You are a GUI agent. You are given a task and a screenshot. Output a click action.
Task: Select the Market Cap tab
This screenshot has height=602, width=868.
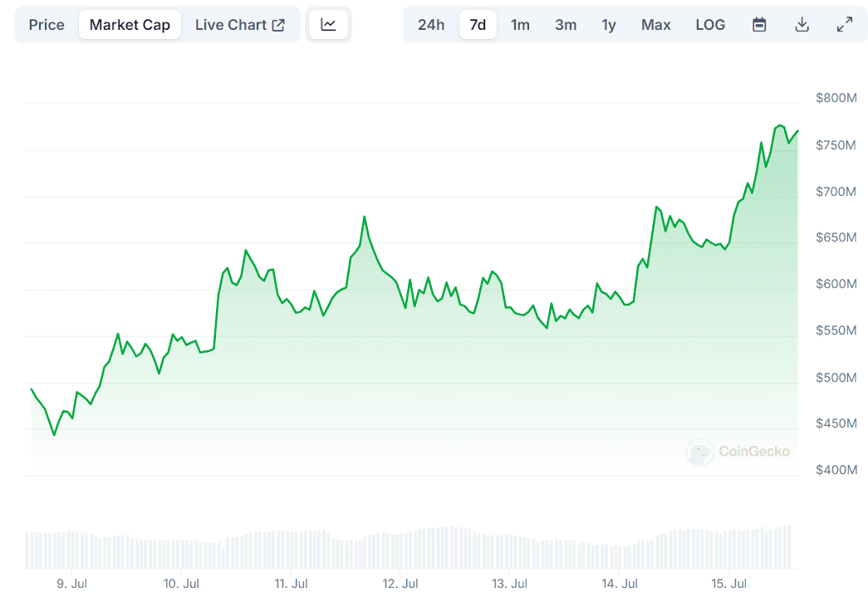point(130,25)
